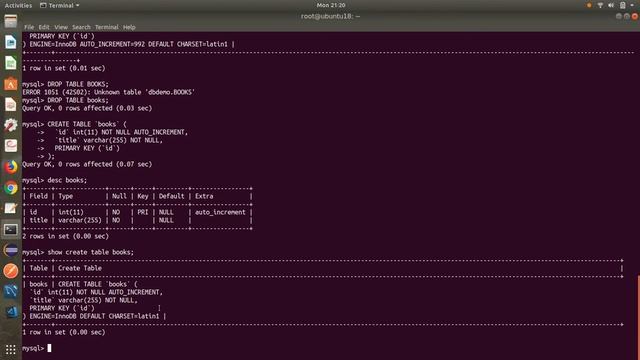Screen dimensions: 640x360
Task: Click the 'ENGINE=InnoDB AUTO_INCREMENT=992' line
Action: (x=129, y=44)
